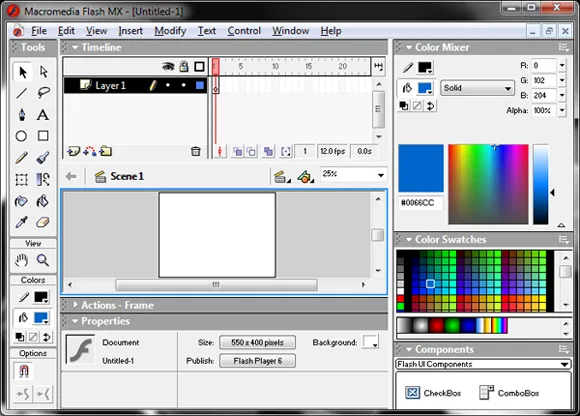Screen dimensions: 580x416
Task: Select the Lasso tool
Action: [x=43, y=92]
